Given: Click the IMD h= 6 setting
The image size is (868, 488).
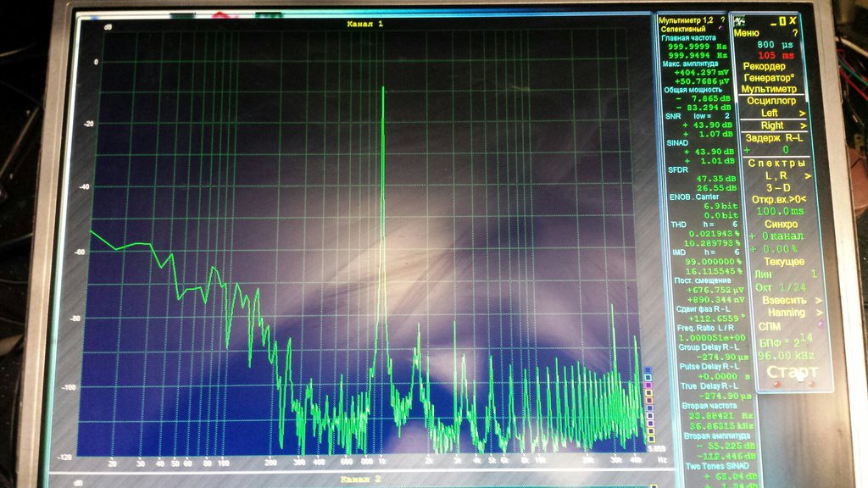Looking at the screenshot, I should click(706, 252).
